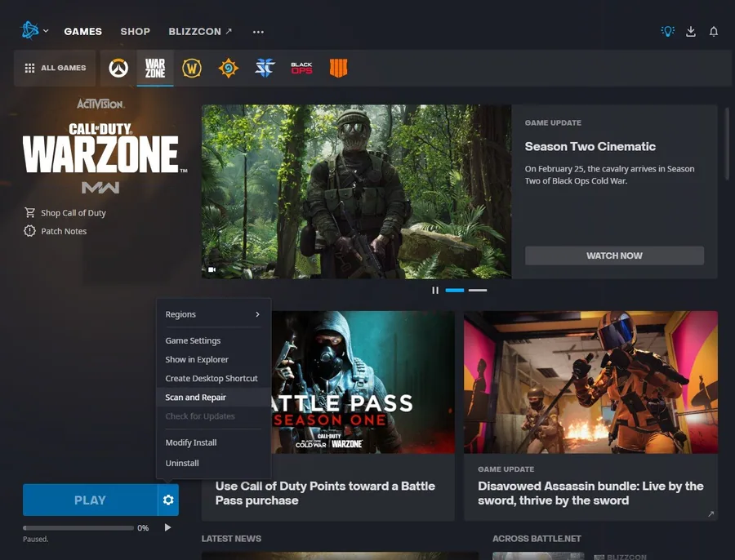Select the second carousel slide indicator
735x560 pixels.
478,291
